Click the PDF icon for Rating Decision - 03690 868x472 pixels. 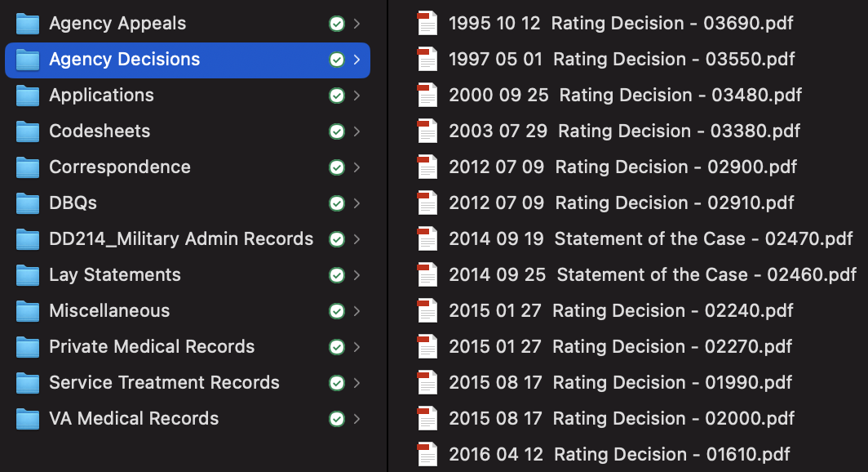(427, 23)
